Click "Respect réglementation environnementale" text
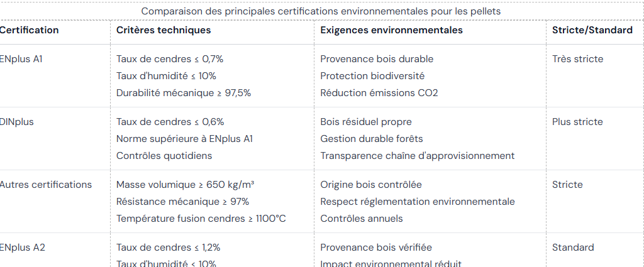This screenshot has width=644, height=267. click(x=417, y=202)
